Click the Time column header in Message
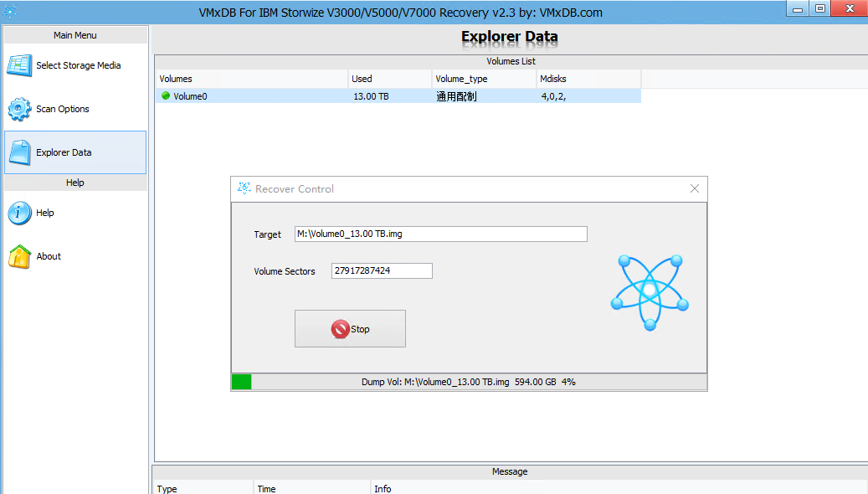This screenshot has width=868, height=494. click(312, 488)
